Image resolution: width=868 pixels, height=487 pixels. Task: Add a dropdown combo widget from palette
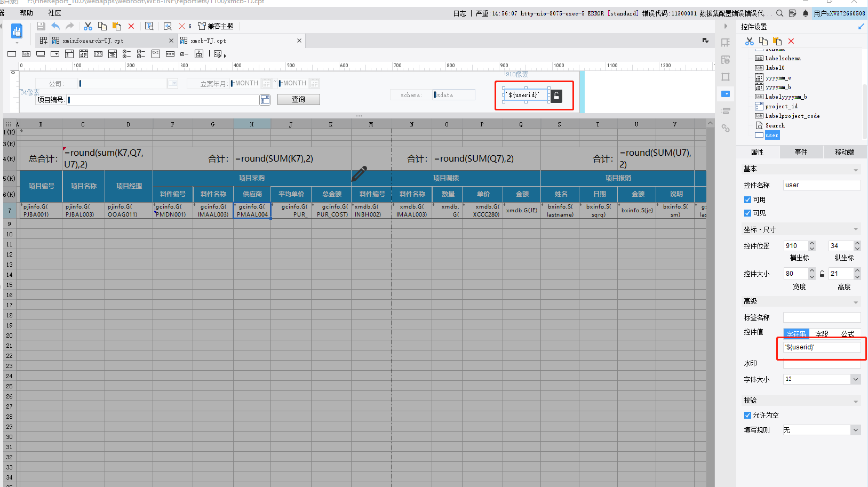[55, 54]
